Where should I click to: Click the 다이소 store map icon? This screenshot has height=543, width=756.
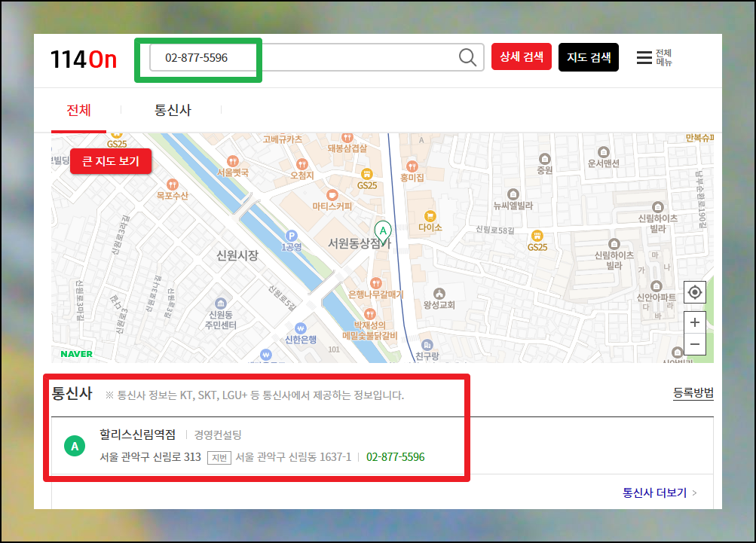click(x=430, y=216)
